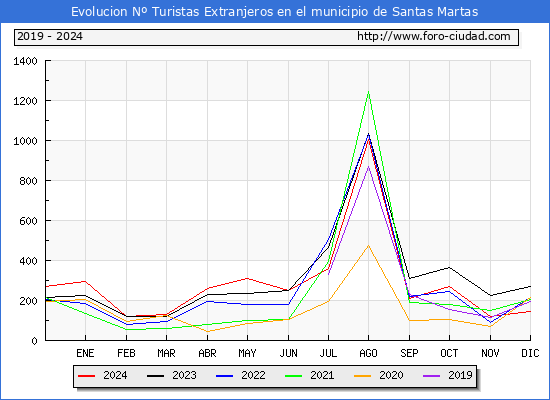Click the green 2021 legend swatch
550x400 pixels.
(x=294, y=376)
